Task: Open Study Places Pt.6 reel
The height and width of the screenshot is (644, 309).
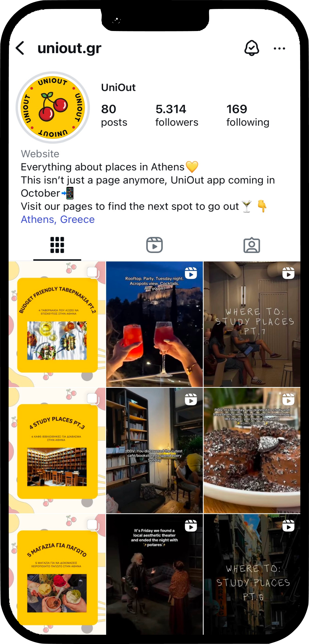Action: pos(252,575)
